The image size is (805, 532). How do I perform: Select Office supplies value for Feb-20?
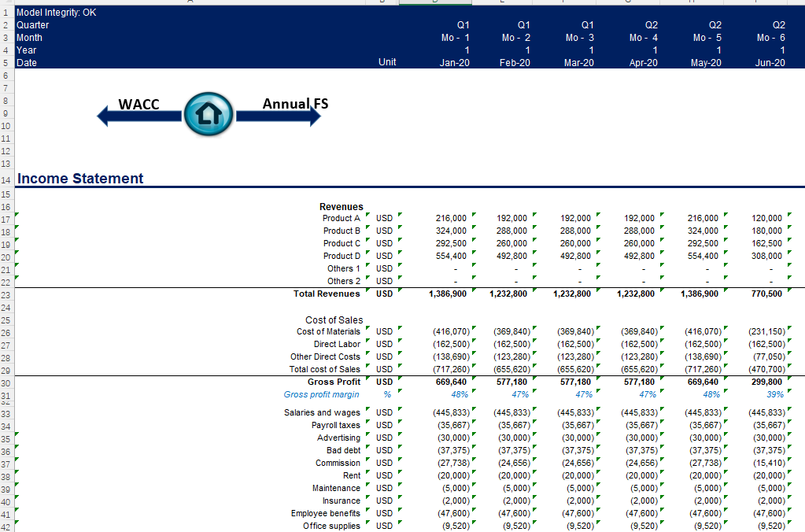point(512,526)
